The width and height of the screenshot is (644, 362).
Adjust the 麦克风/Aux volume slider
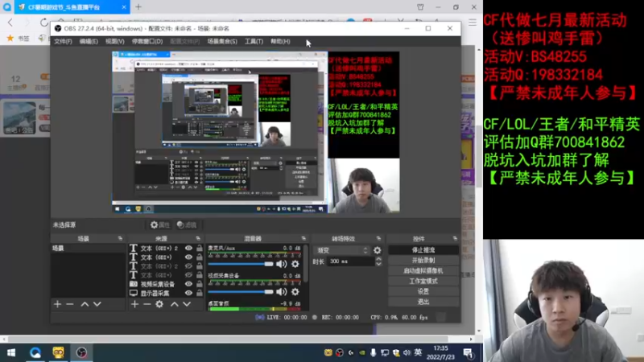pyautogui.click(x=240, y=264)
